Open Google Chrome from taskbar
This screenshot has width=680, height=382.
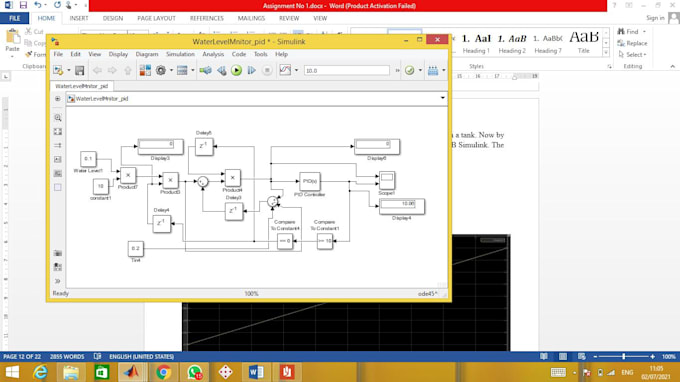[x=163, y=372]
